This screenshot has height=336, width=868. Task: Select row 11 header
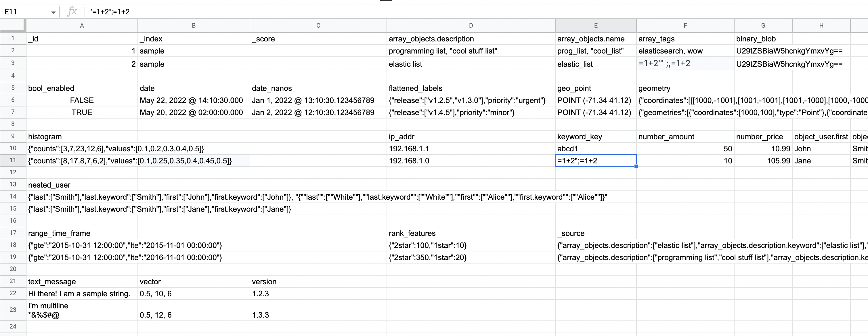pyautogui.click(x=13, y=161)
